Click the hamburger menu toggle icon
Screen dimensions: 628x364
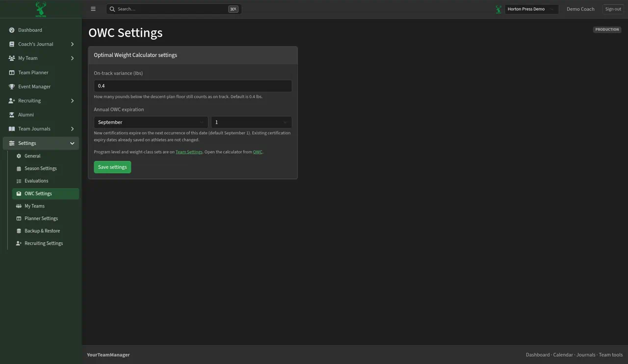click(x=93, y=9)
